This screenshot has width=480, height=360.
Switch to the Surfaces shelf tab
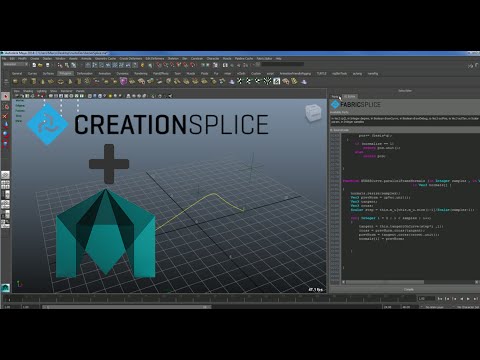coord(48,74)
